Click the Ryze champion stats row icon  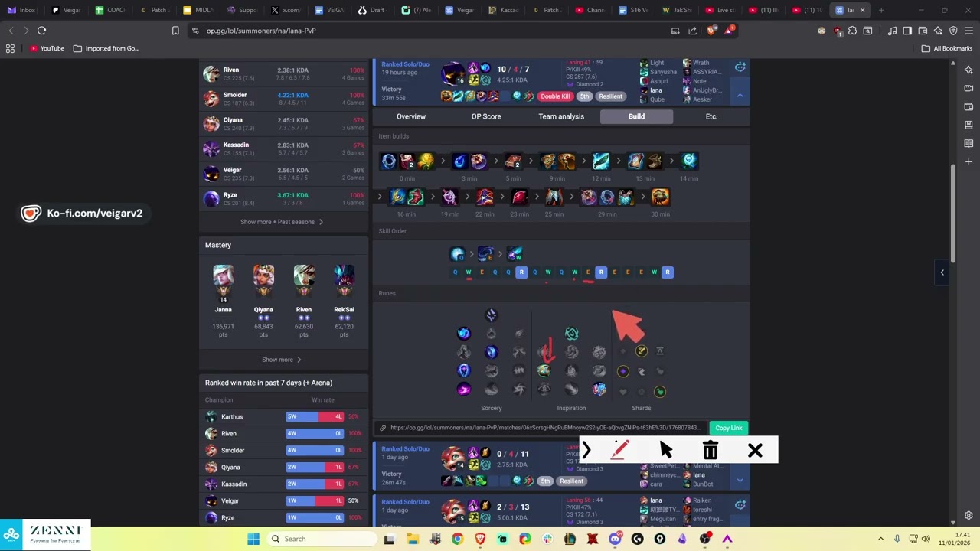211,199
